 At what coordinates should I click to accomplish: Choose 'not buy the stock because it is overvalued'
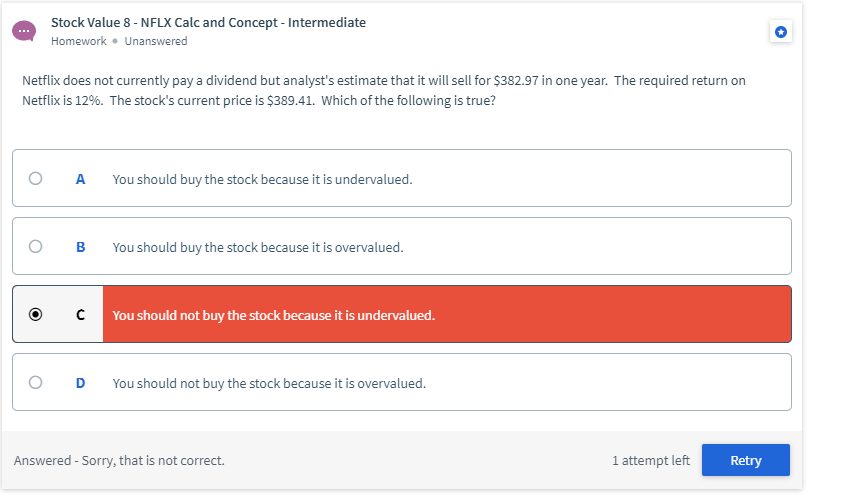click(x=269, y=383)
